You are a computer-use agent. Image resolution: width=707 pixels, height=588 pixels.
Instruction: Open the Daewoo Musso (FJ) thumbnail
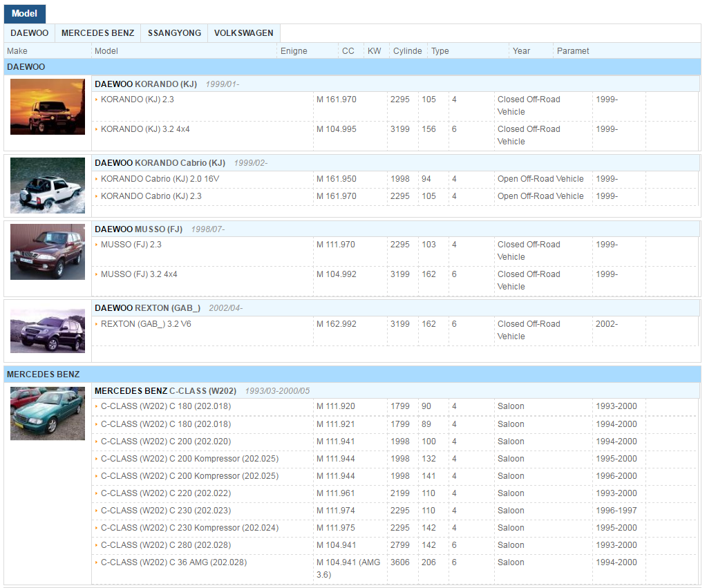pos(48,252)
